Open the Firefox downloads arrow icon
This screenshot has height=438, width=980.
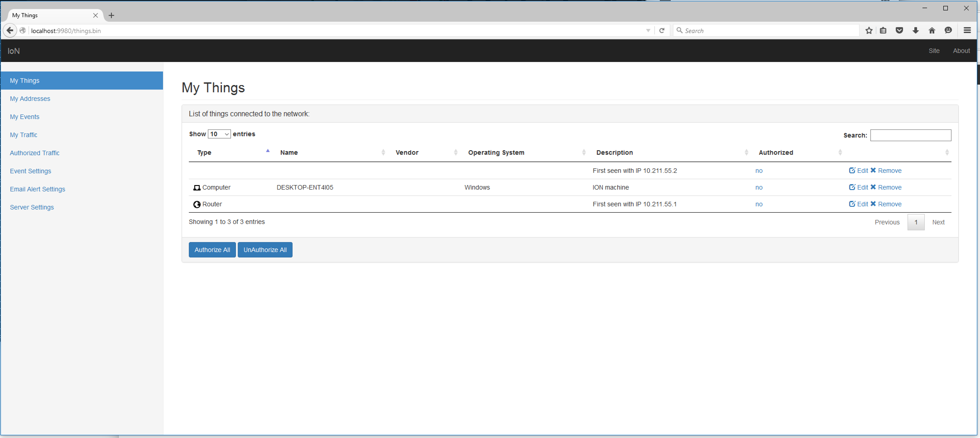(x=915, y=30)
